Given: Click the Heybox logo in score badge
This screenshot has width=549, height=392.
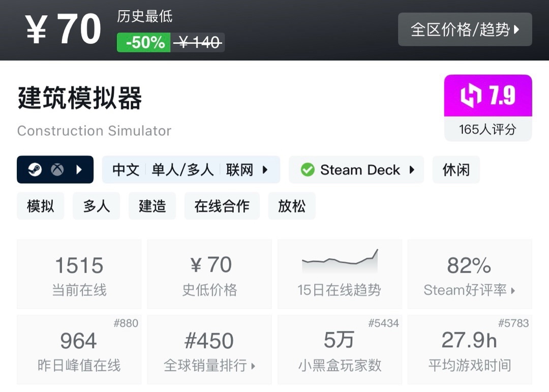Looking at the screenshot, I should [x=471, y=96].
